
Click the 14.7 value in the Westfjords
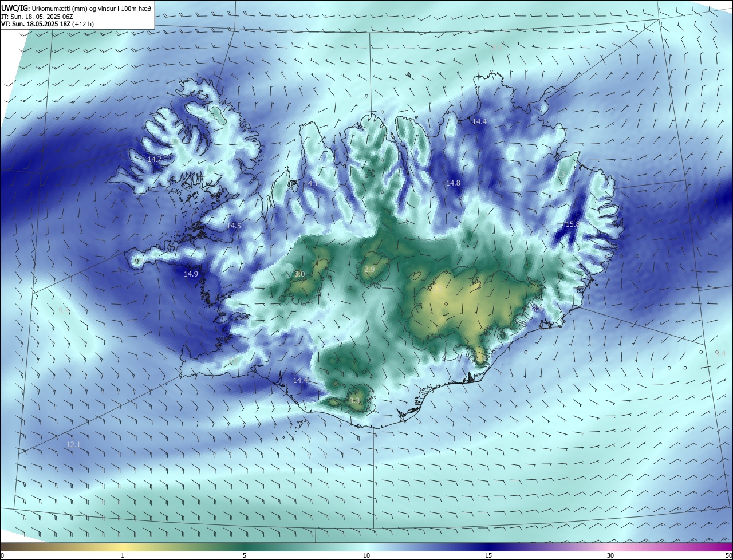point(155,159)
